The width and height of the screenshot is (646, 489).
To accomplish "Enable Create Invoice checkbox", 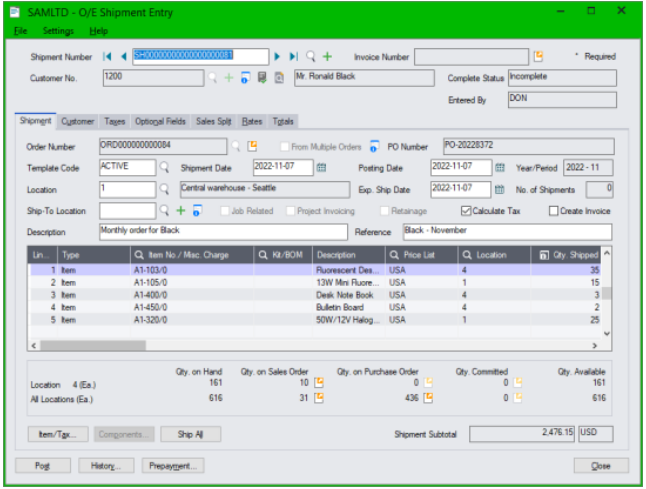I will coord(554,211).
